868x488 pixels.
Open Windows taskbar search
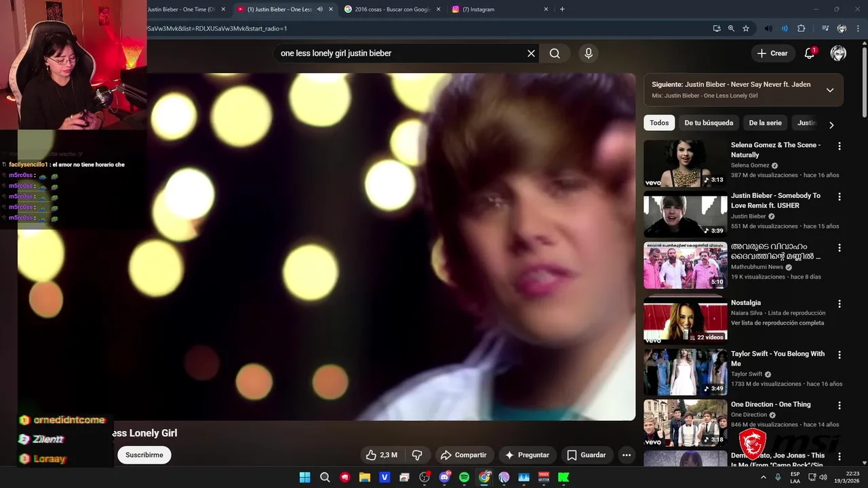point(325,477)
